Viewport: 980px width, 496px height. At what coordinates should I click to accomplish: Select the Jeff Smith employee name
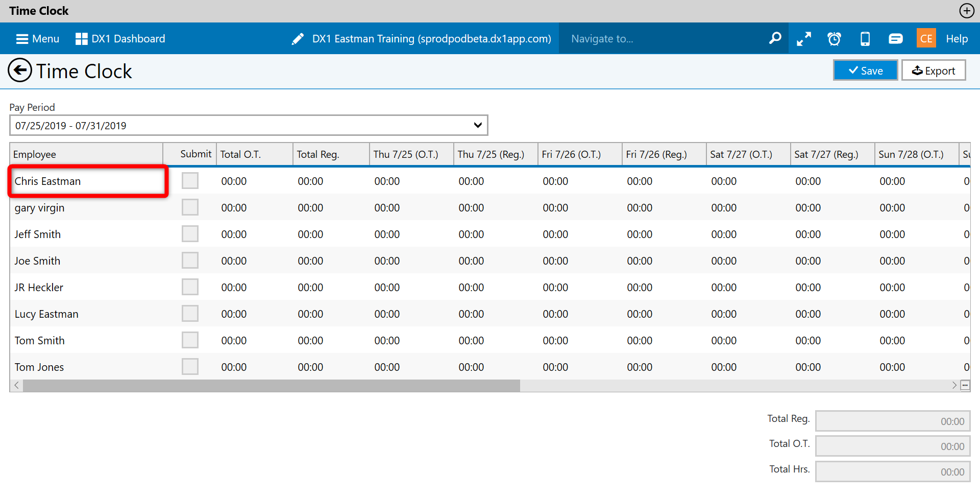pyautogui.click(x=38, y=234)
